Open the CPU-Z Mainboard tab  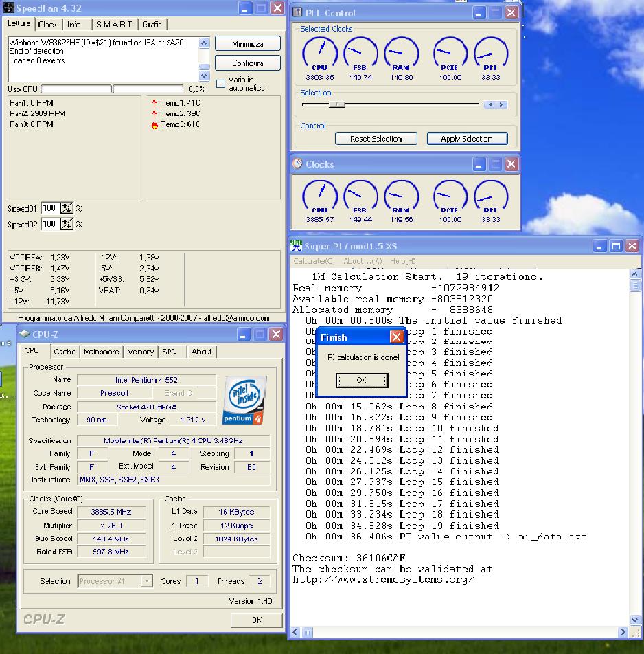click(102, 352)
